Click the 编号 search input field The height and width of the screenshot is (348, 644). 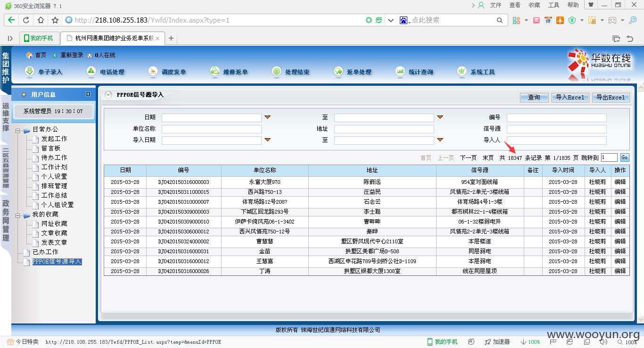point(556,118)
